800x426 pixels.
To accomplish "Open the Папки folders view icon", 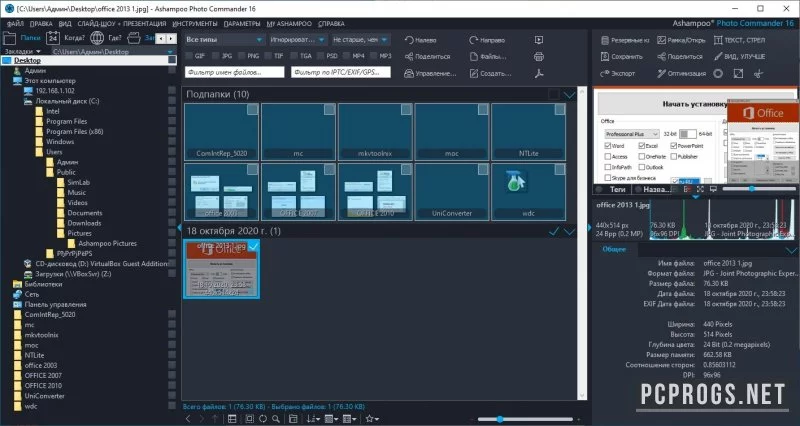I will tap(10, 38).
